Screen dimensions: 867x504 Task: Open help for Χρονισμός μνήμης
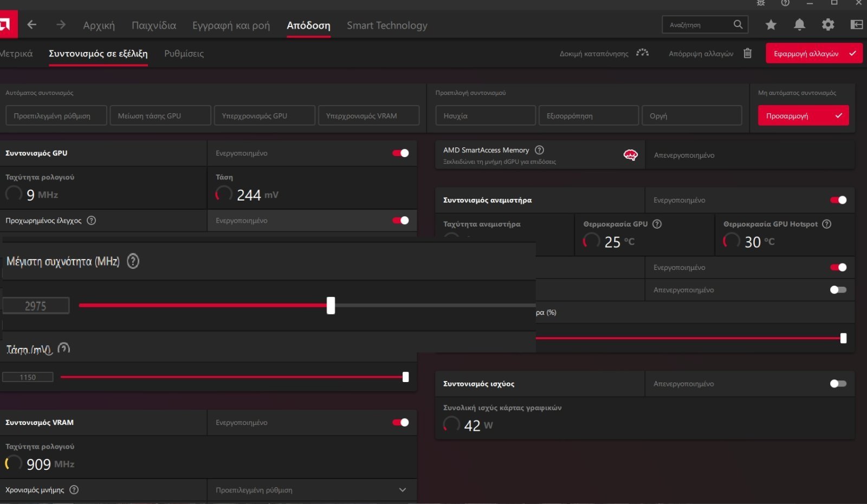point(74,489)
